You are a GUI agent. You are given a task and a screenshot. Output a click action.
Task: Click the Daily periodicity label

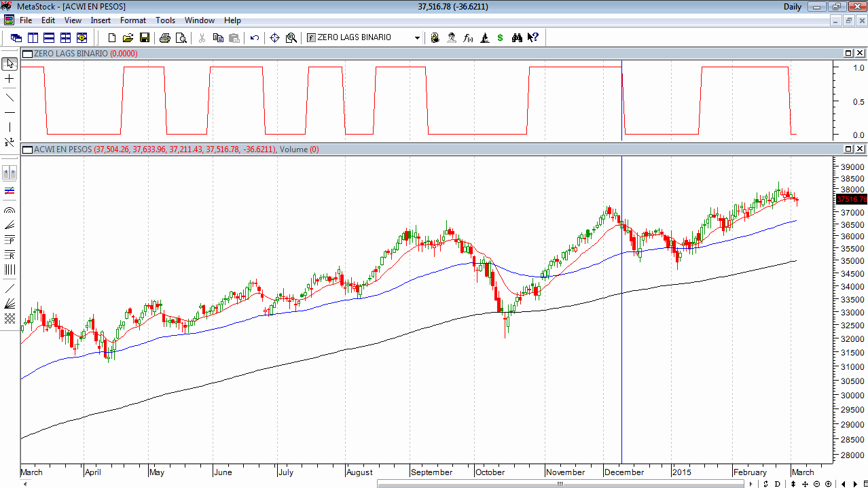793,7
